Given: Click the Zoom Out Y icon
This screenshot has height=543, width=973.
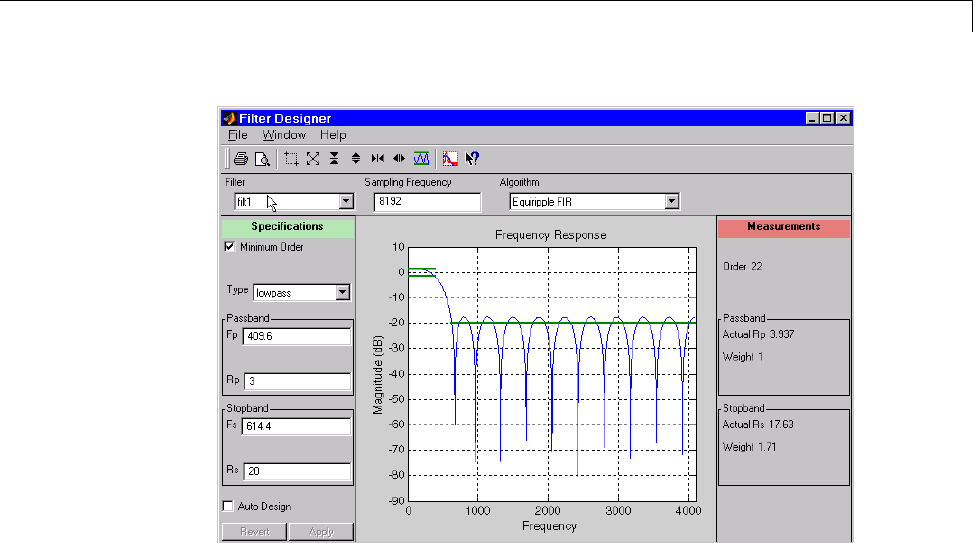Looking at the screenshot, I should point(355,158).
